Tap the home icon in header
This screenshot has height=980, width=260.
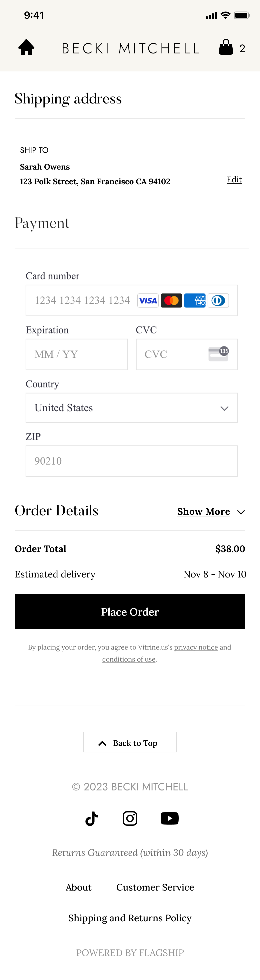pos(26,47)
